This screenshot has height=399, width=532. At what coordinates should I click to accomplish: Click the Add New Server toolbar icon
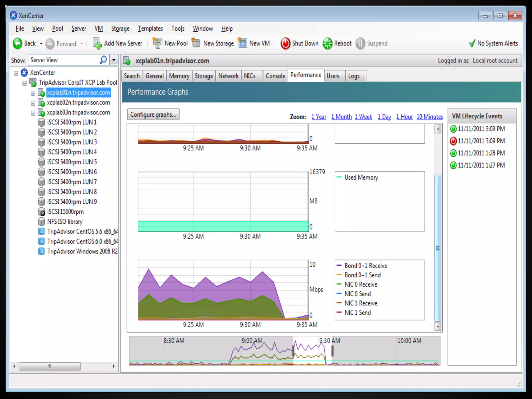point(97,43)
